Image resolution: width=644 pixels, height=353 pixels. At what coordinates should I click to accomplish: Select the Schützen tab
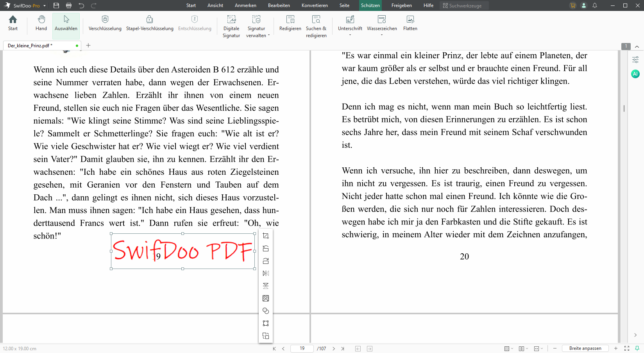(370, 5)
